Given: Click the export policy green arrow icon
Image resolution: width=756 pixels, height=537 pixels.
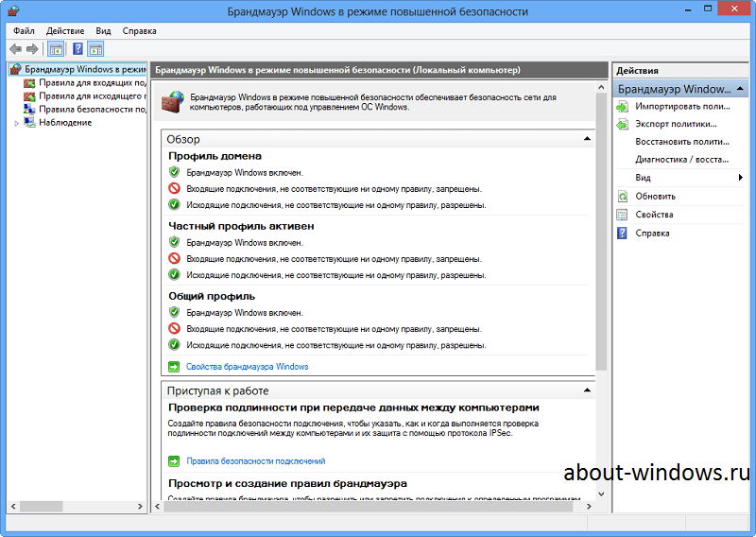Looking at the screenshot, I should tap(623, 125).
